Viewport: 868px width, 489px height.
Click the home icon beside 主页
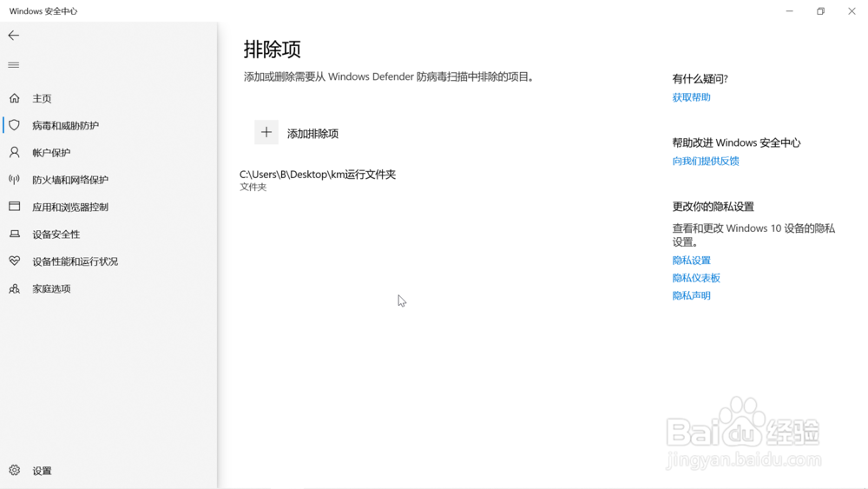tap(15, 98)
